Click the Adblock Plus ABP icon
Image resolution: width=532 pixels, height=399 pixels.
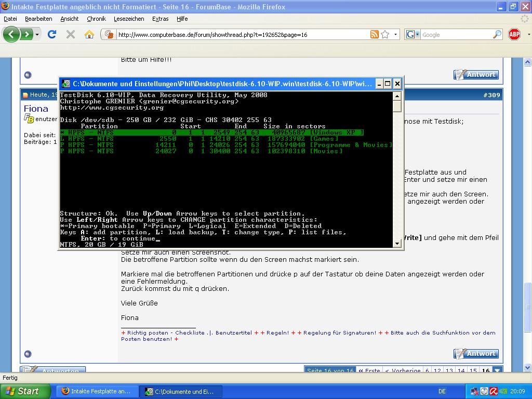click(x=514, y=34)
